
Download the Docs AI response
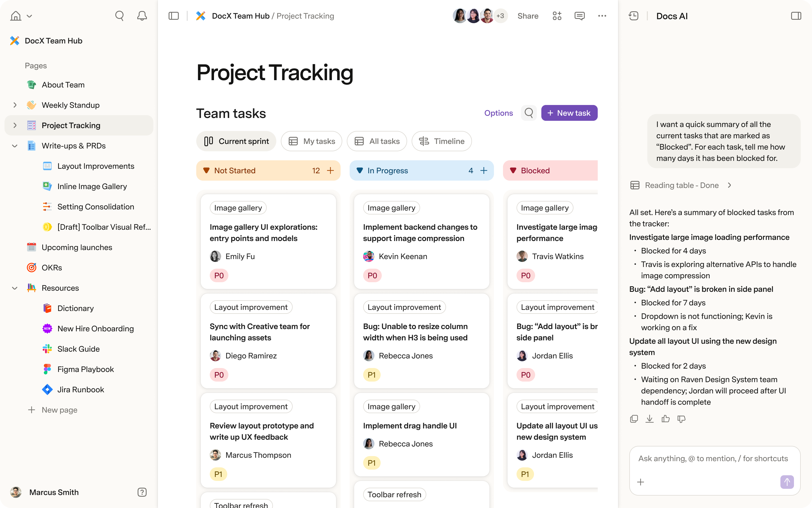click(x=650, y=419)
